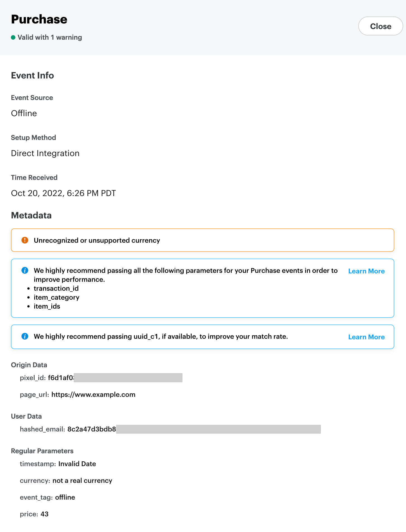Select page_url 'https://www.example.com'

coord(93,395)
